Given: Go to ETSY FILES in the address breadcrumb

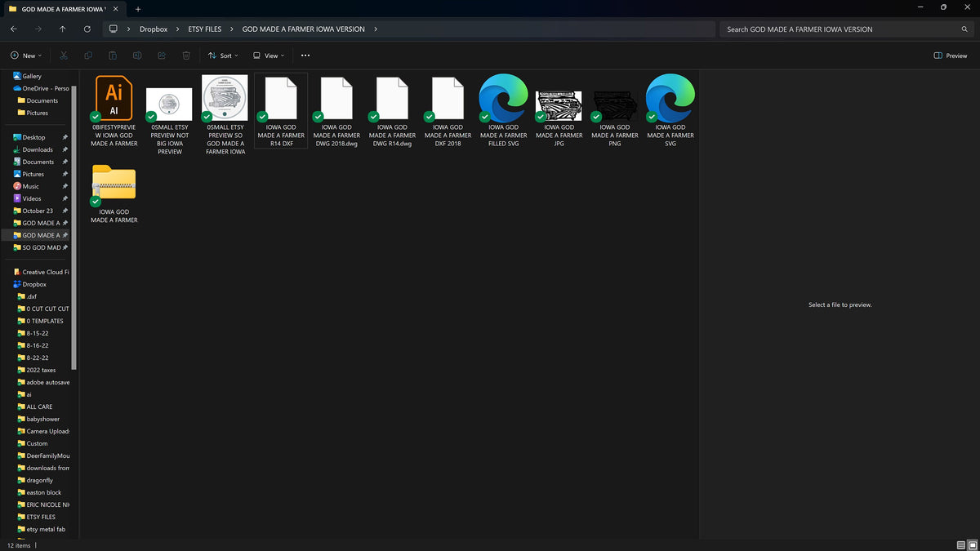Looking at the screenshot, I should [x=204, y=29].
